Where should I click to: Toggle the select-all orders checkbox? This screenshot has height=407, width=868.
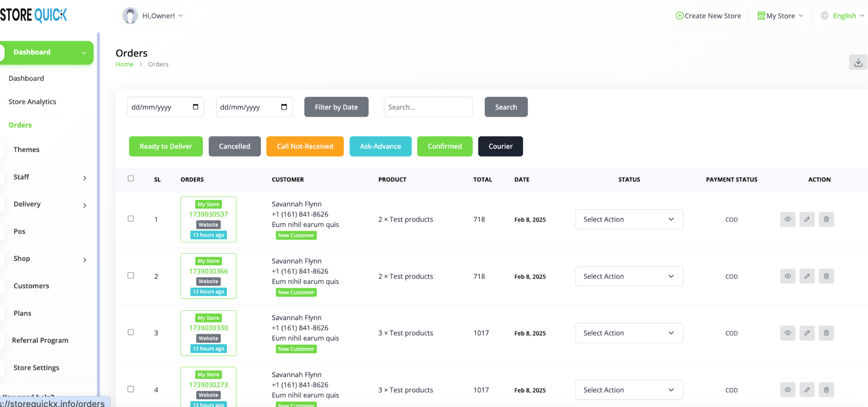pos(131,179)
